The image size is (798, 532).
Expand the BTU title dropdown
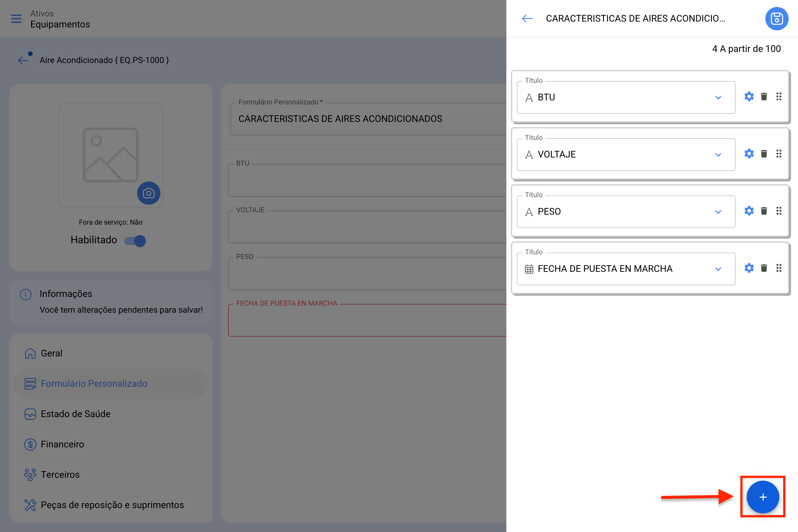coord(718,98)
